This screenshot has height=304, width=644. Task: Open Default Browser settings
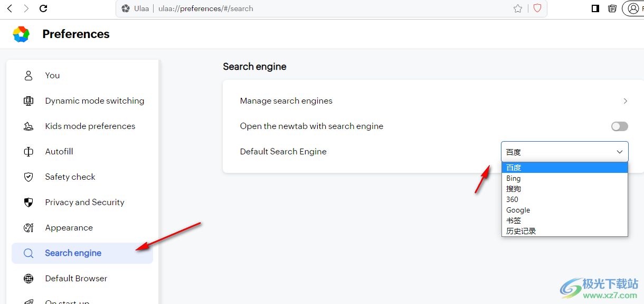82,278
